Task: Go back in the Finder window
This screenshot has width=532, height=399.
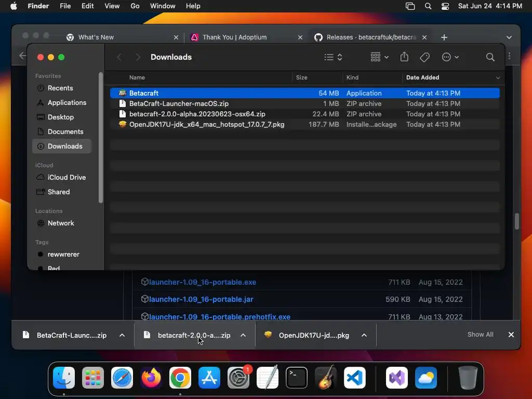Action: (119, 57)
